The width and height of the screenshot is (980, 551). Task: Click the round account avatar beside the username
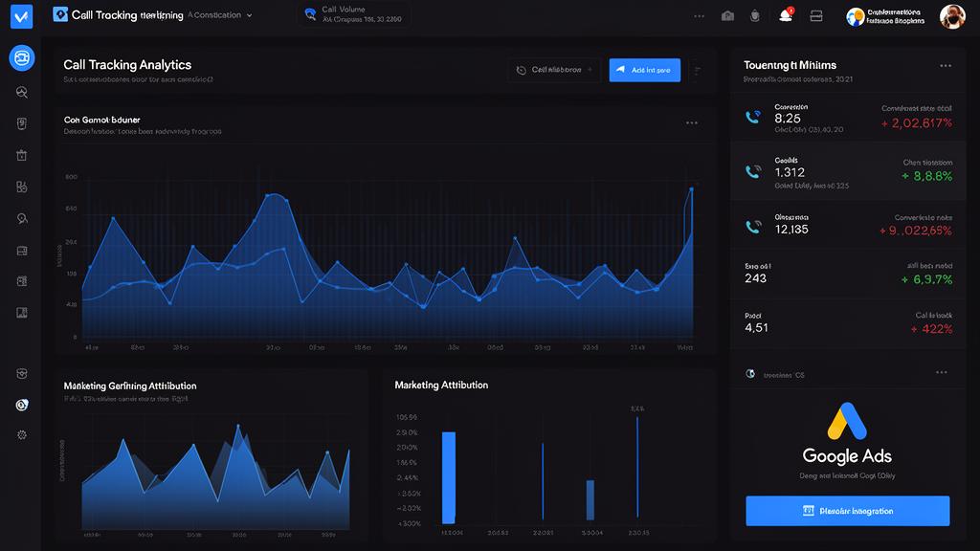click(x=855, y=17)
